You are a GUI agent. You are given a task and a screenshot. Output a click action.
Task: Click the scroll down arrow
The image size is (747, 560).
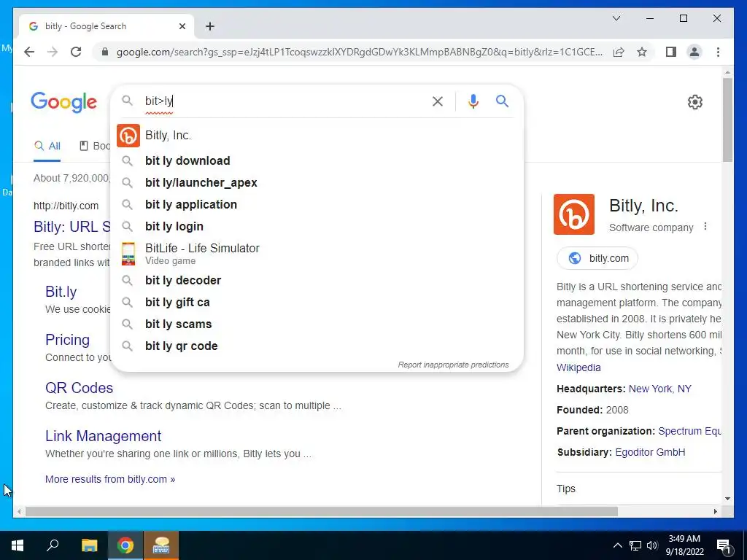point(727,499)
